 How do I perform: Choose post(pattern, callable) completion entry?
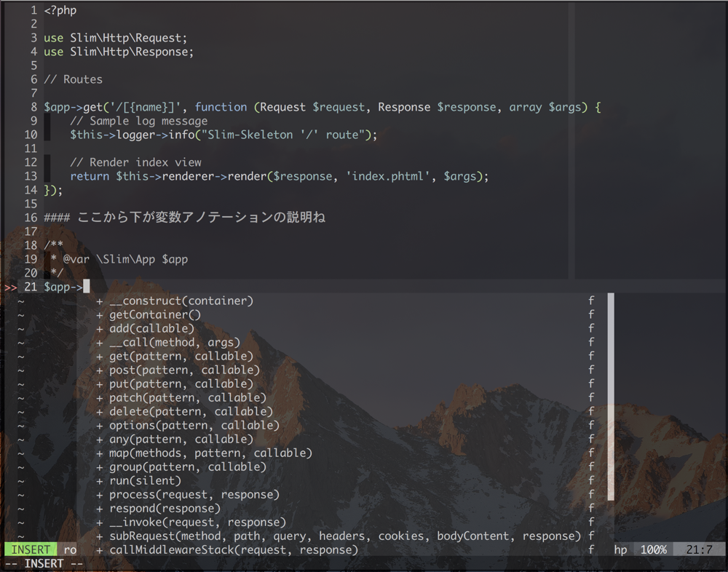pyautogui.click(x=184, y=370)
